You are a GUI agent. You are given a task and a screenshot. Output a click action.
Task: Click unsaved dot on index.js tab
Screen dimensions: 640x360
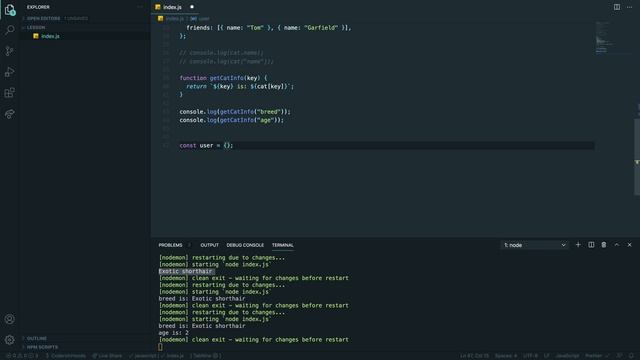[192, 7]
